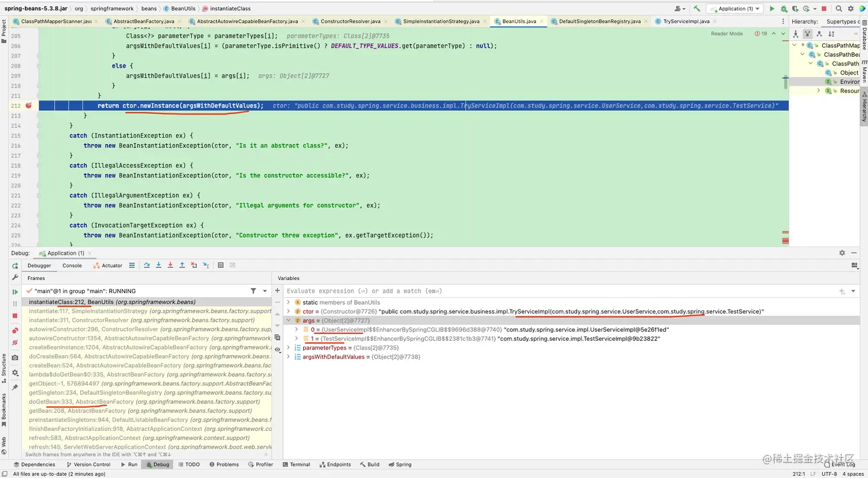The height and width of the screenshot is (478, 868).
Task: Open the Actuator tab in Debug panel
Action: pyautogui.click(x=108, y=265)
